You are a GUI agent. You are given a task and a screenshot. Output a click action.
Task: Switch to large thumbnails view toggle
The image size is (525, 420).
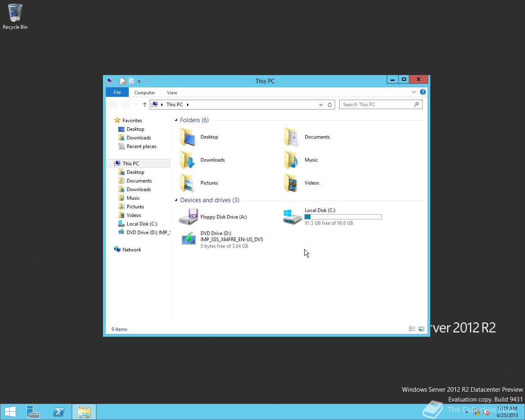(x=421, y=329)
